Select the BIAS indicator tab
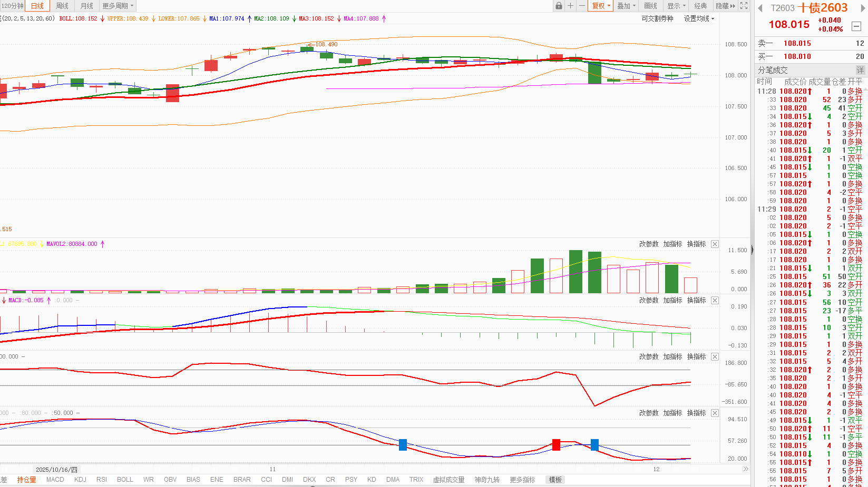The width and height of the screenshot is (868, 487). (193, 480)
